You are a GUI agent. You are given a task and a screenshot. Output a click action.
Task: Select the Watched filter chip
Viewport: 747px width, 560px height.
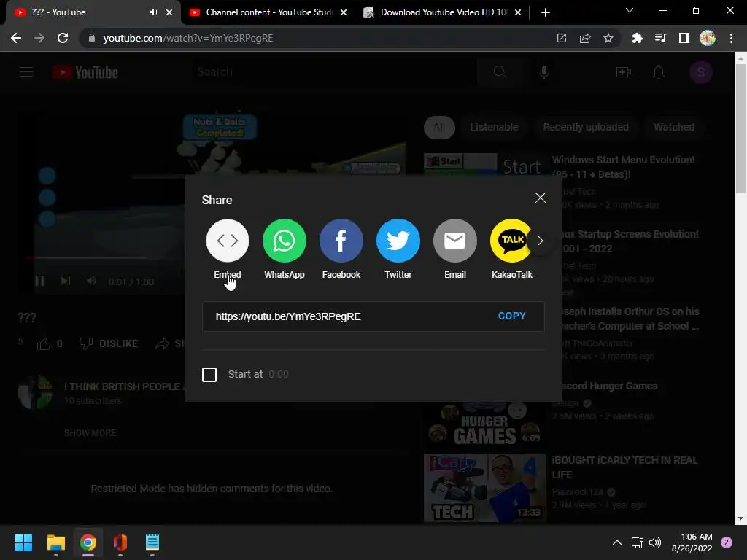[674, 127]
